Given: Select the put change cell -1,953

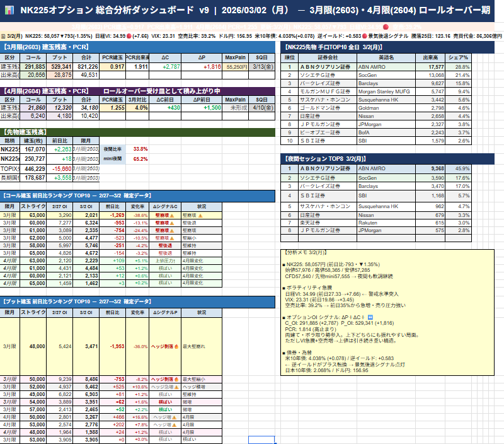Looking at the screenshot, I should [113, 346].
